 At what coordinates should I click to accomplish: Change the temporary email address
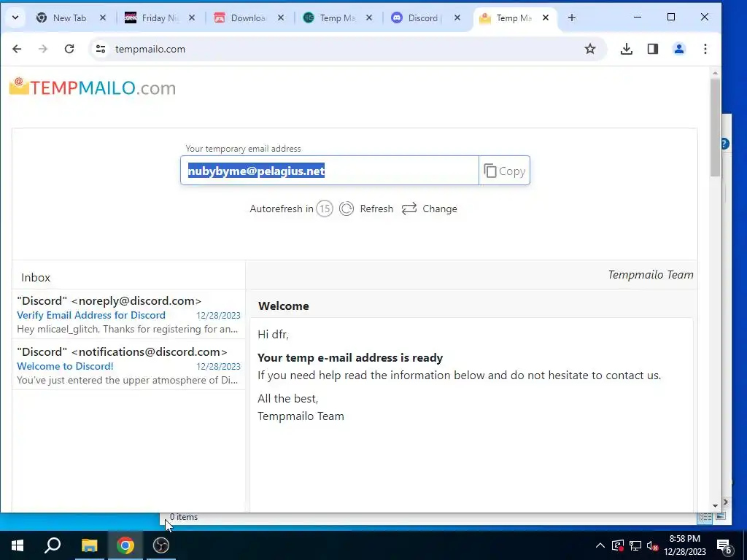pos(429,209)
